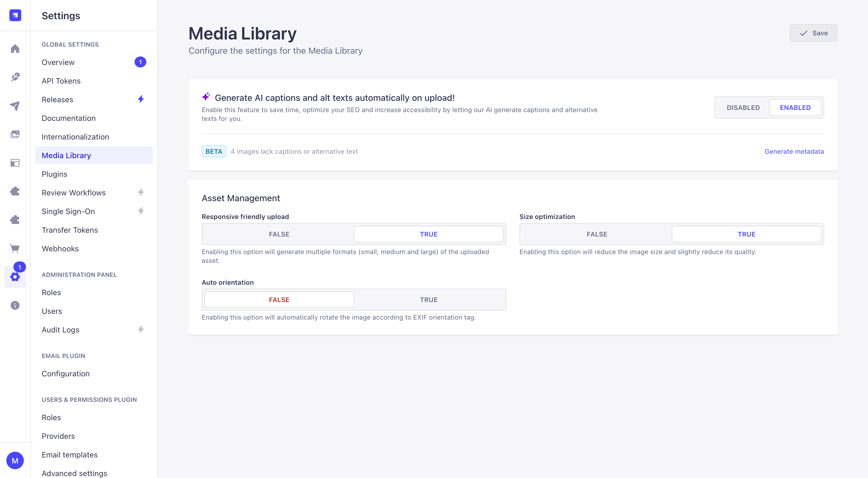868x478 pixels.
Task: Open the info/help icon at sidebar bottom
Action: (x=15, y=305)
